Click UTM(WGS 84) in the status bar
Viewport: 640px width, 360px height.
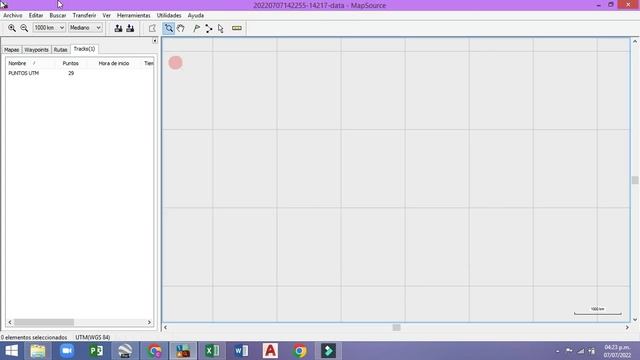[93, 337]
